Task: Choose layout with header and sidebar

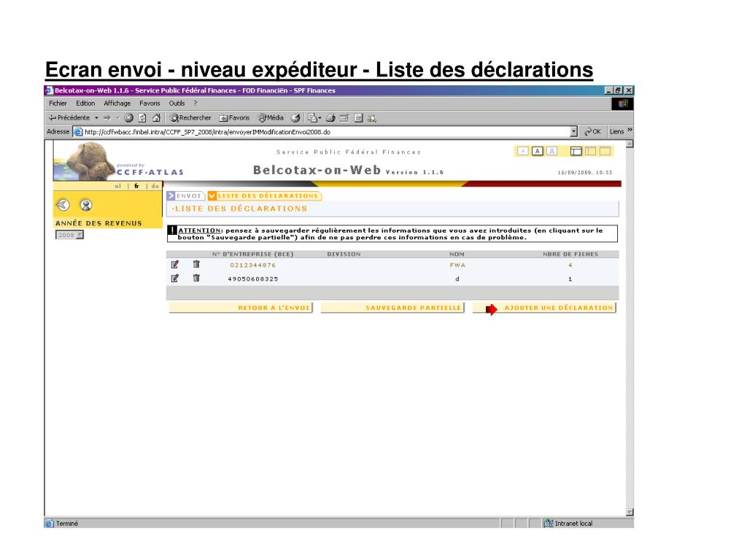Action: tap(576, 151)
